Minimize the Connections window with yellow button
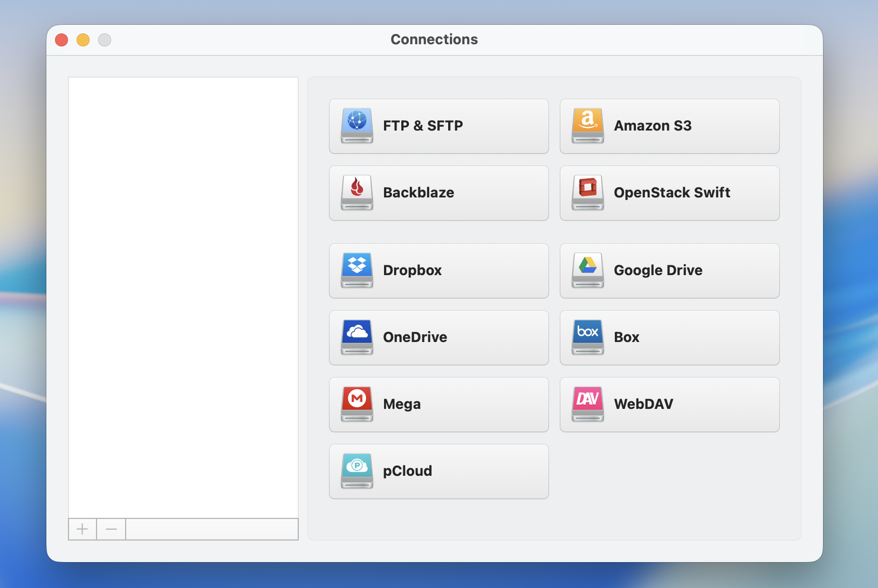The height and width of the screenshot is (588, 878). point(83,40)
